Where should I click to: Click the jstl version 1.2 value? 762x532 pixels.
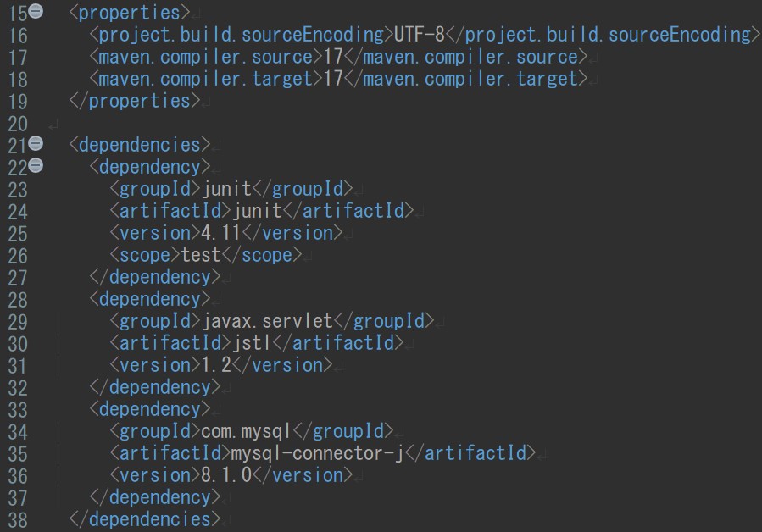[216, 365]
